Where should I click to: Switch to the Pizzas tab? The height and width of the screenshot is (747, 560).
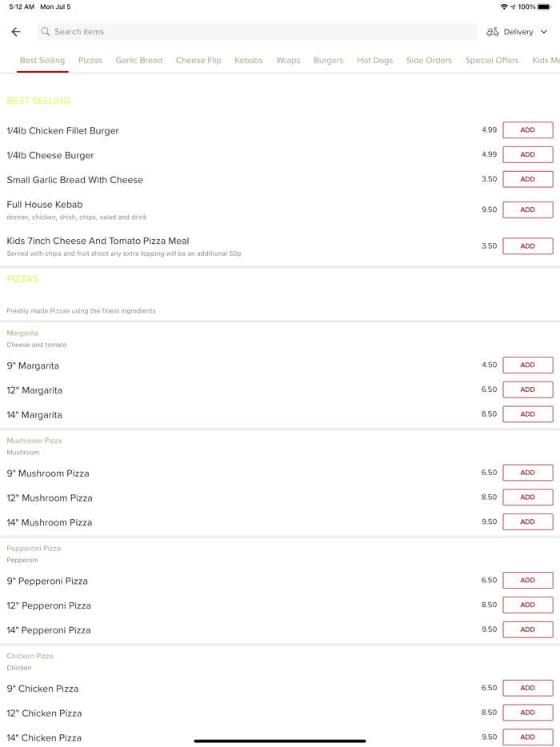[90, 61]
